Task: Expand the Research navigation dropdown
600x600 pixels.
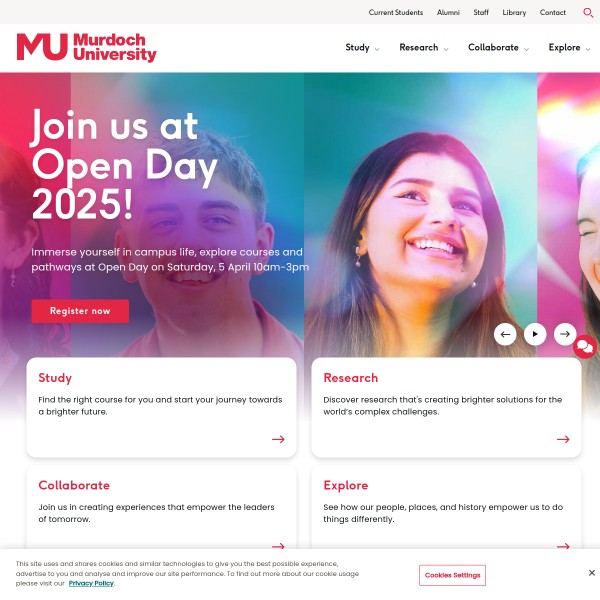Action: click(424, 47)
